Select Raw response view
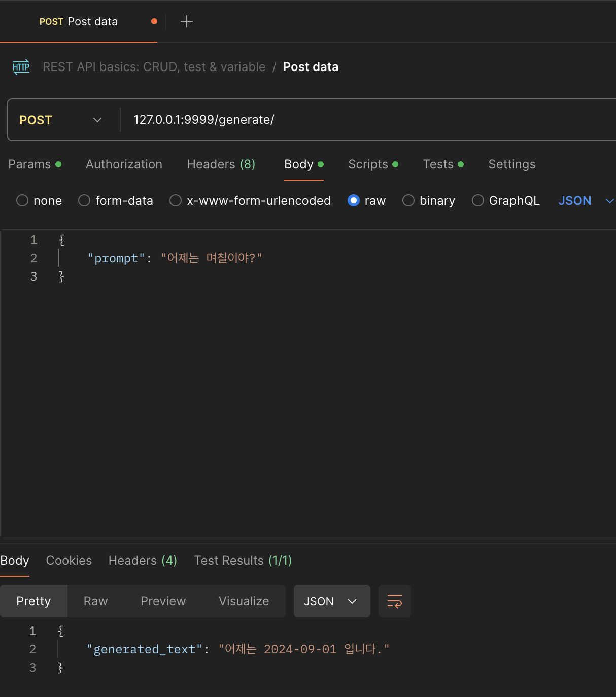Viewport: 616px width, 697px height. click(x=95, y=601)
